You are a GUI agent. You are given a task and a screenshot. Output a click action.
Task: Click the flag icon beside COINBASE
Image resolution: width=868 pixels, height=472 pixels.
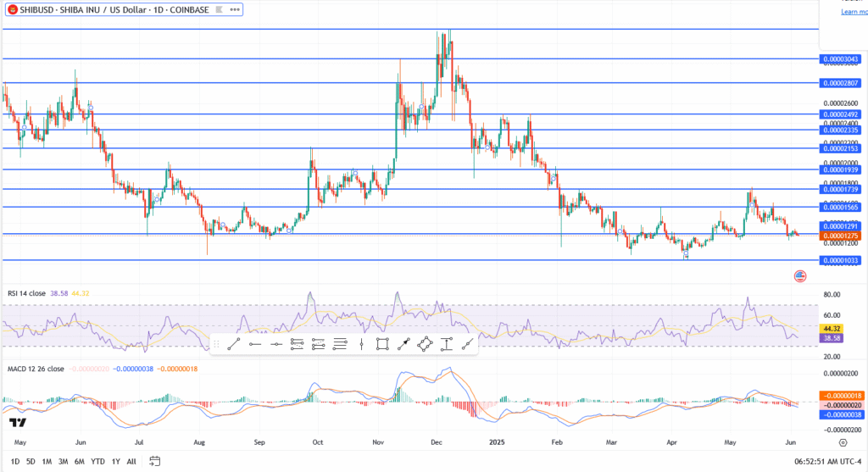(214, 10)
